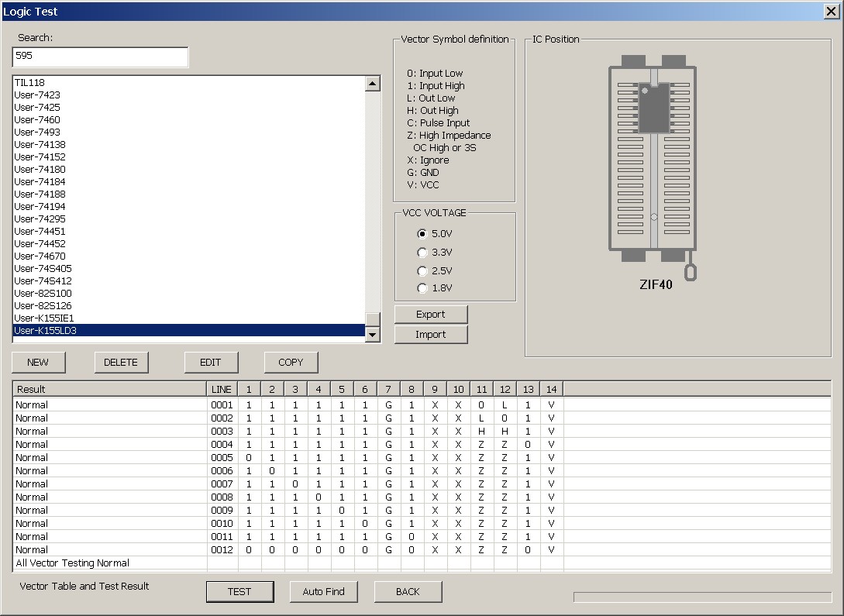Click the Result column header
The width and height of the screenshot is (844, 616).
pos(109,389)
